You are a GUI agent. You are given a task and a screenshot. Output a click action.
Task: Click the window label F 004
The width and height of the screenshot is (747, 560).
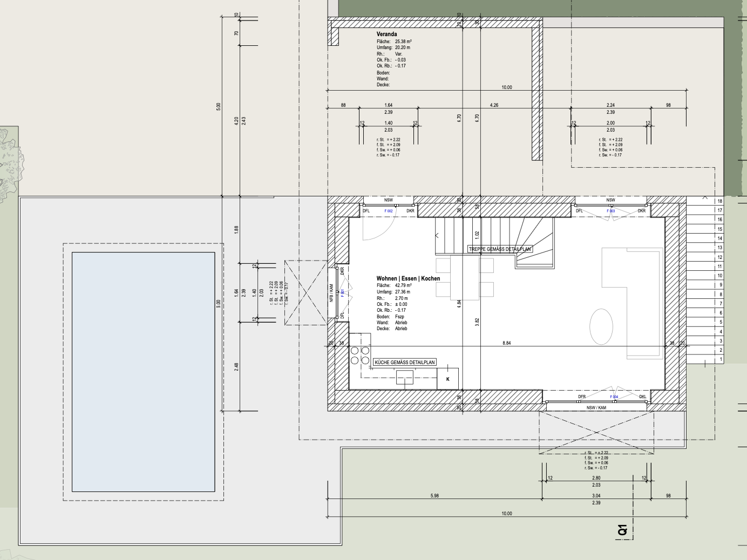614,397
